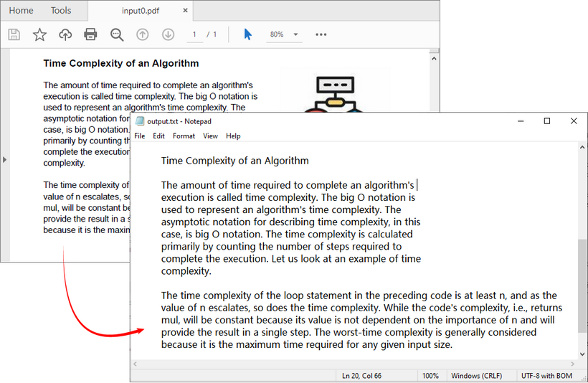Open the zoom level dropdown arrow

pyautogui.click(x=295, y=34)
